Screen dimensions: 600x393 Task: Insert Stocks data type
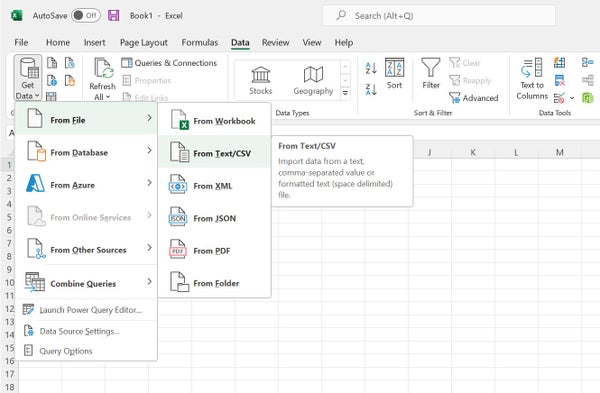click(x=261, y=80)
